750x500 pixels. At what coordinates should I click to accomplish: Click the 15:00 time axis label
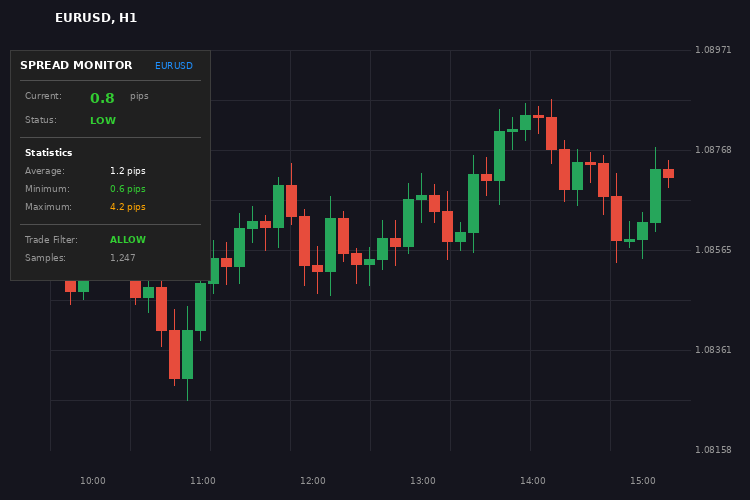[x=643, y=481]
